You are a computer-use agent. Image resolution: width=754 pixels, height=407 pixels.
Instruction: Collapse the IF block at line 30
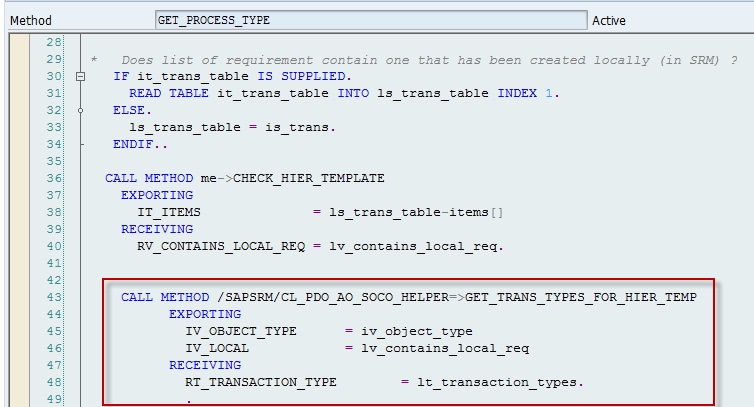[x=81, y=76]
